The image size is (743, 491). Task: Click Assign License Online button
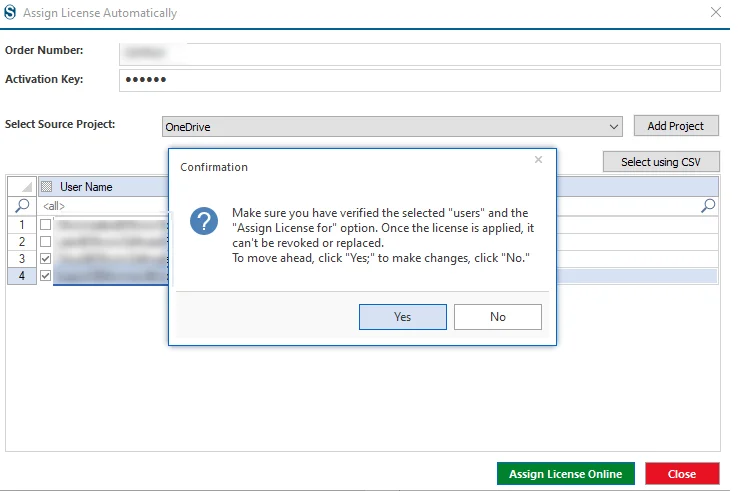(566, 473)
